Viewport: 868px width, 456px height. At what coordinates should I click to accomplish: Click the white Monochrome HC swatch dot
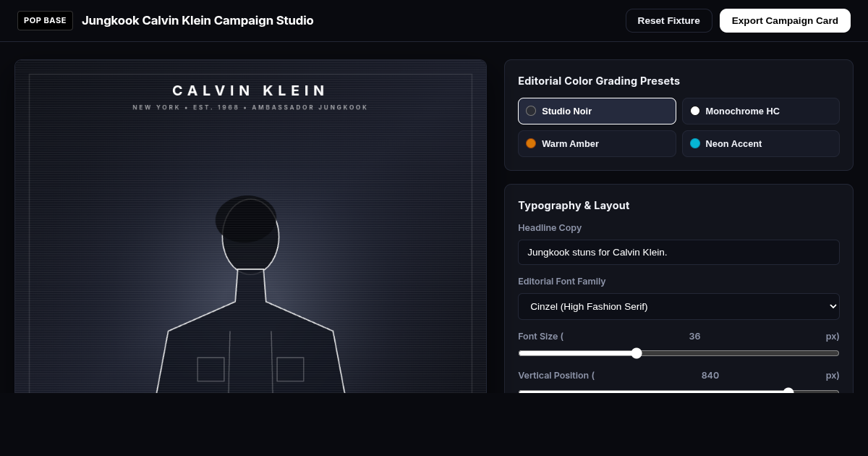(695, 111)
